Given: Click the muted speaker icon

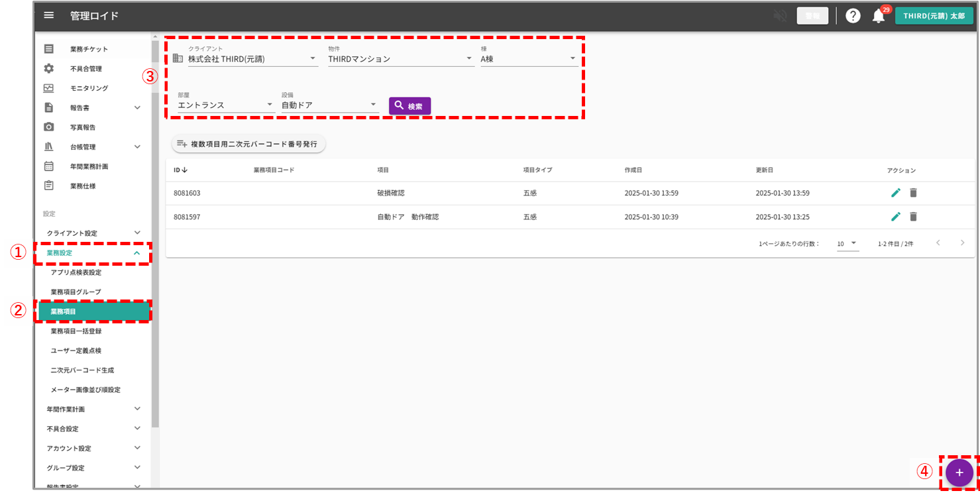Looking at the screenshot, I should [x=780, y=16].
